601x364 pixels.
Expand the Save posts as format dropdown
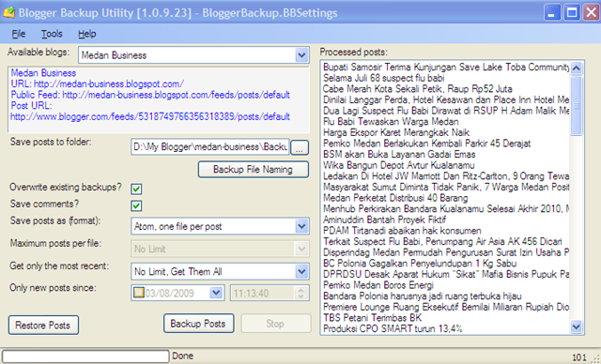click(x=301, y=226)
